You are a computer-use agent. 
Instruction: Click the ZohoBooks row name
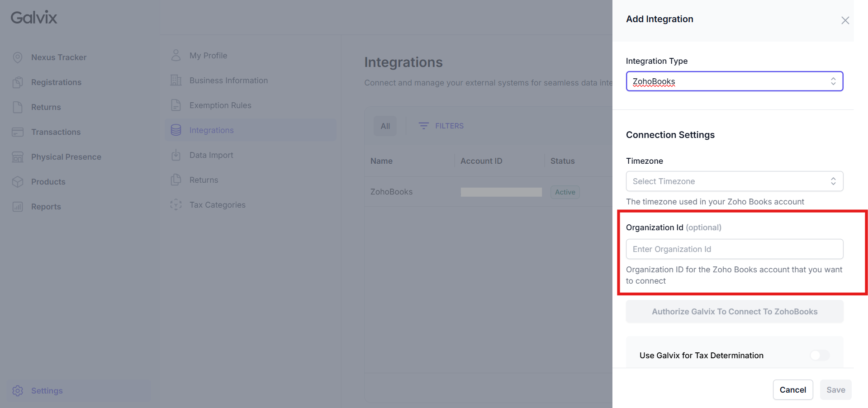coord(391,192)
